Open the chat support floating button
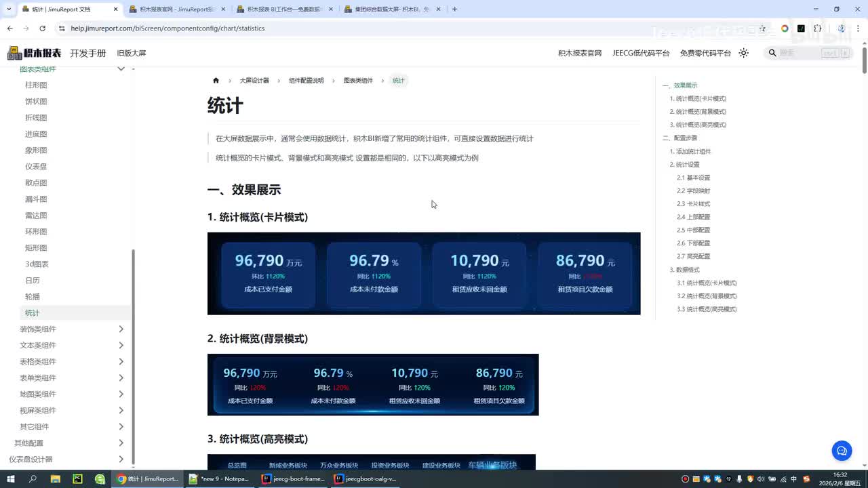 (x=842, y=450)
